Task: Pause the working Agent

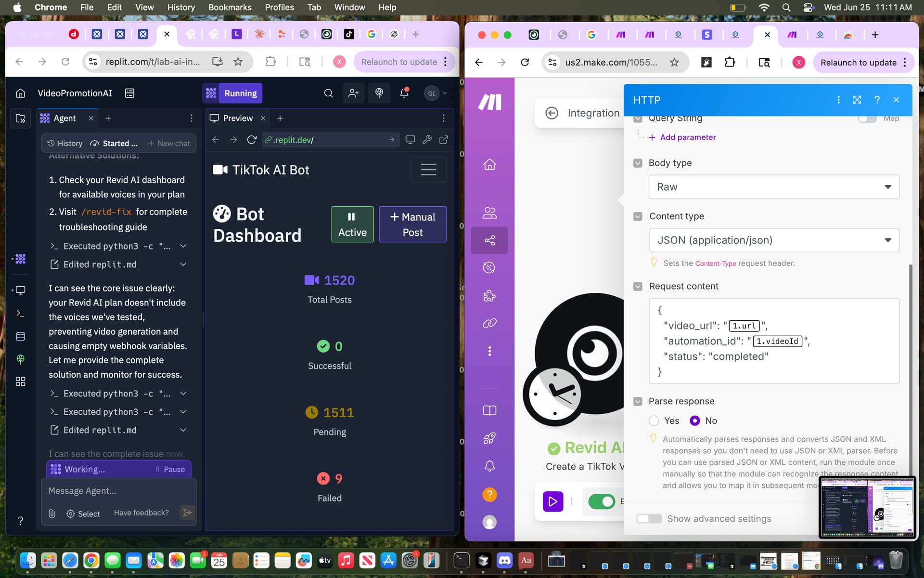Action: [x=170, y=469]
